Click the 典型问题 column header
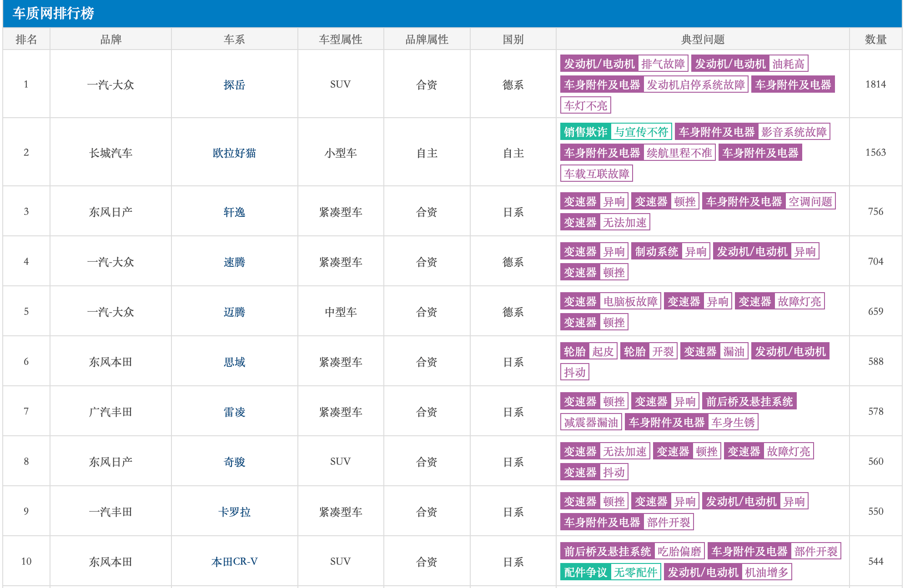905x588 pixels. click(x=703, y=40)
